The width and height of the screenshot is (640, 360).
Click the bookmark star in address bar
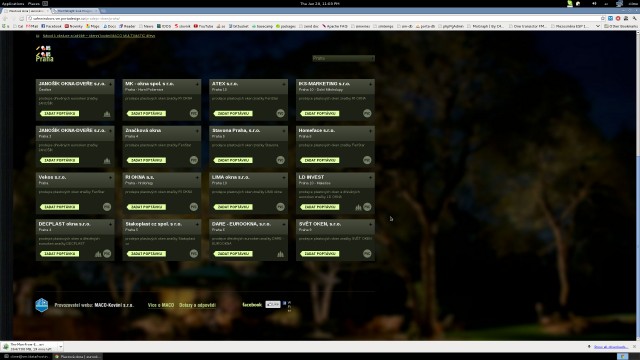click(602, 18)
